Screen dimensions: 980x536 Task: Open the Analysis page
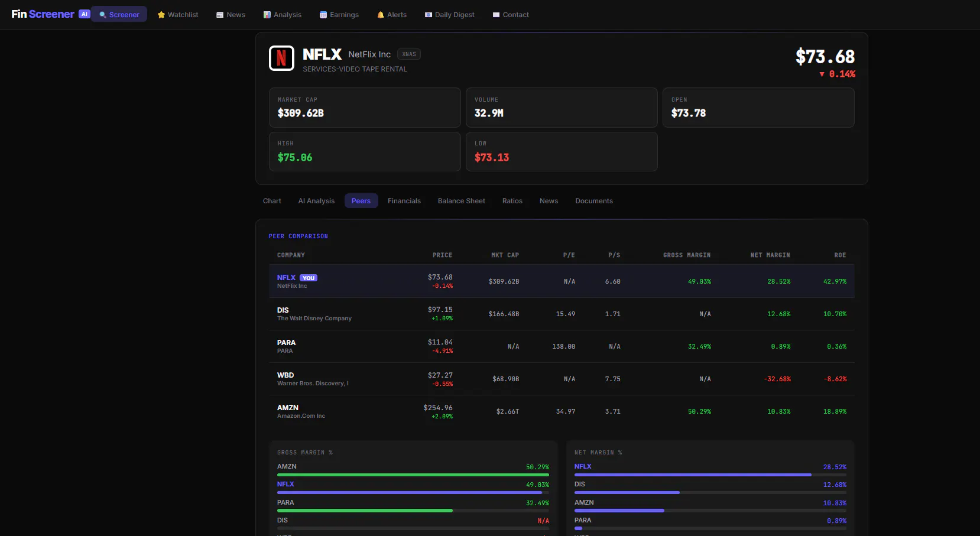coord(282,14)
